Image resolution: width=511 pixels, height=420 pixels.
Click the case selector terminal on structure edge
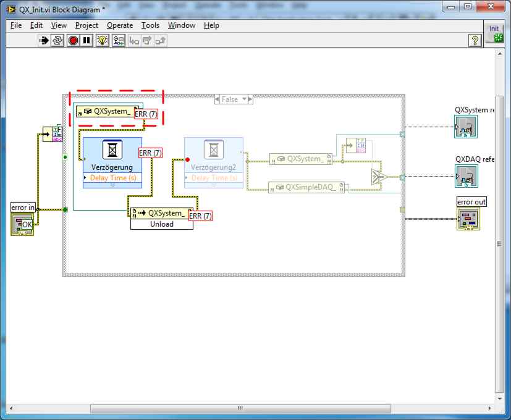coord(65,157)
